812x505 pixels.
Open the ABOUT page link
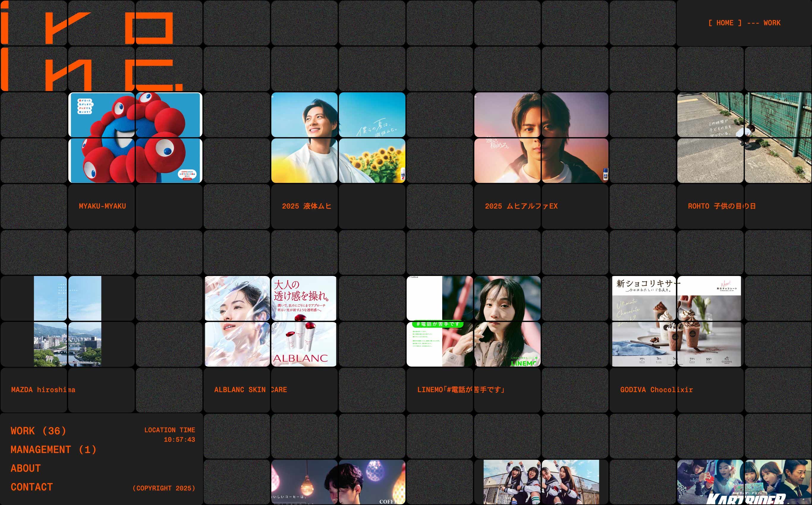click(26, 468)
